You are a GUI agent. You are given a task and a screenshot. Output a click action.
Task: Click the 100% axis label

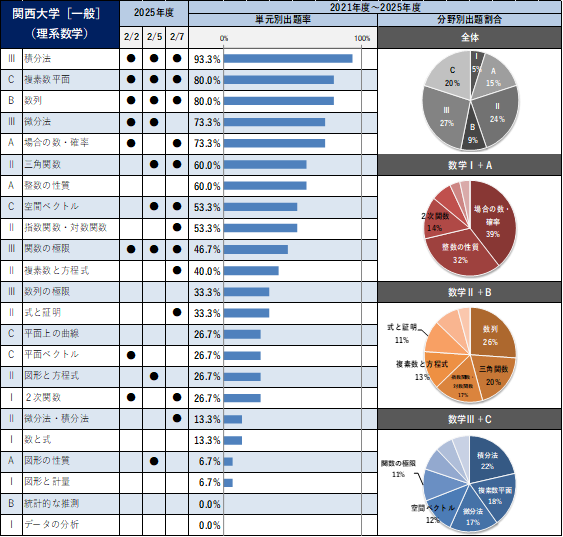tap(362, 38)
